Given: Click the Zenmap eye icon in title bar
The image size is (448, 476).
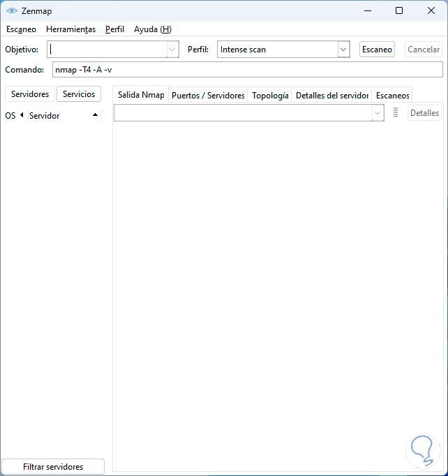Looking at the screenshot, I should pos(12,11).
